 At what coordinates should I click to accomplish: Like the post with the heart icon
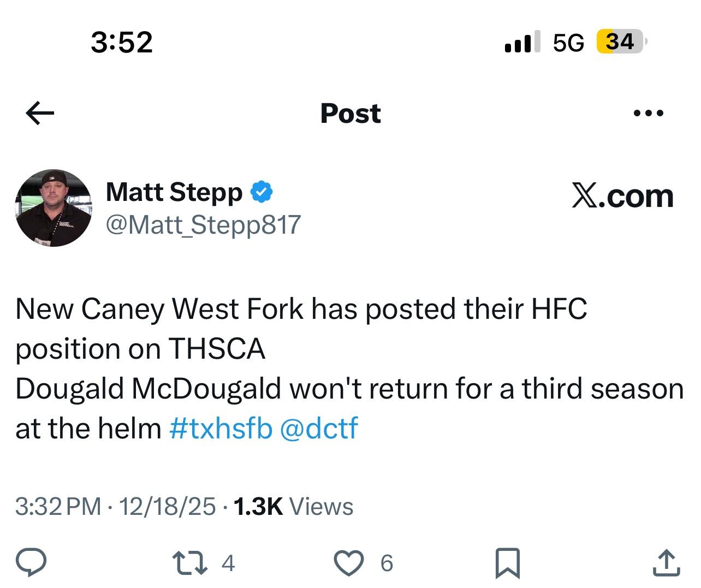[348, 563]
